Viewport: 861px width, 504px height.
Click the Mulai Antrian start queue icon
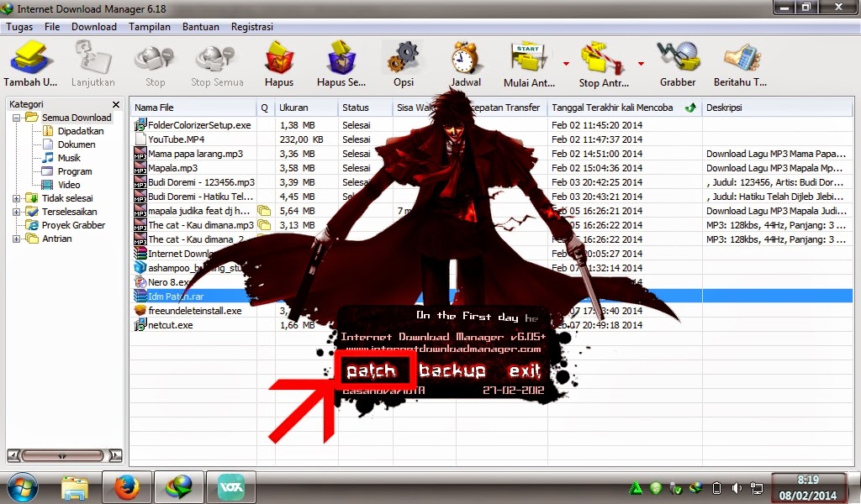[528, 57]
